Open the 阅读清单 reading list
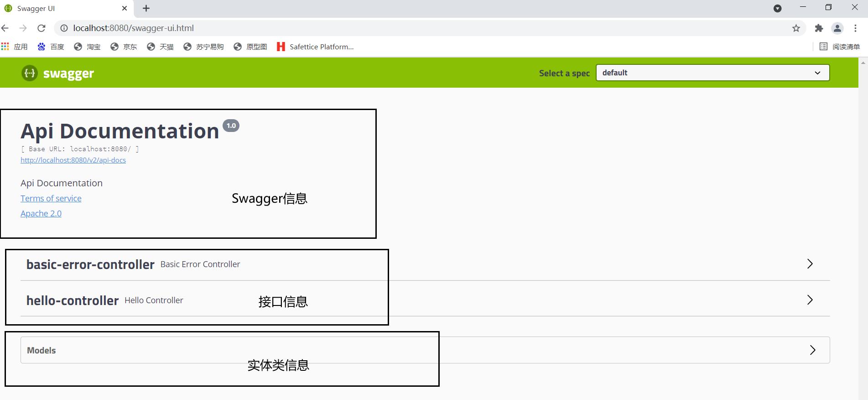This screenshot has width=868, height=400. pos(839,47)
